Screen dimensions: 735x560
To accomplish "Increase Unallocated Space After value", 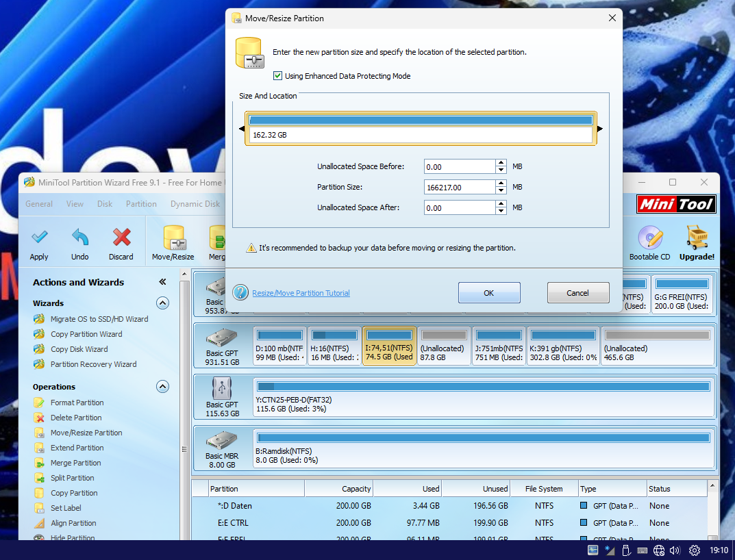I will click(x=501, y=204).
